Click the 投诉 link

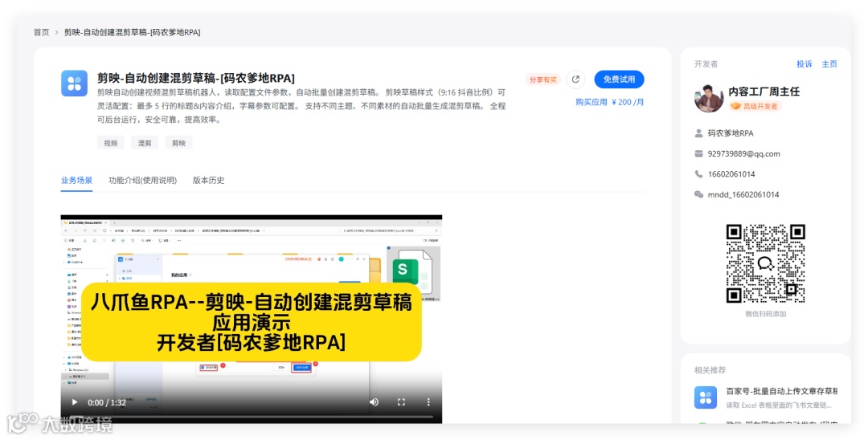pos(804,64)
